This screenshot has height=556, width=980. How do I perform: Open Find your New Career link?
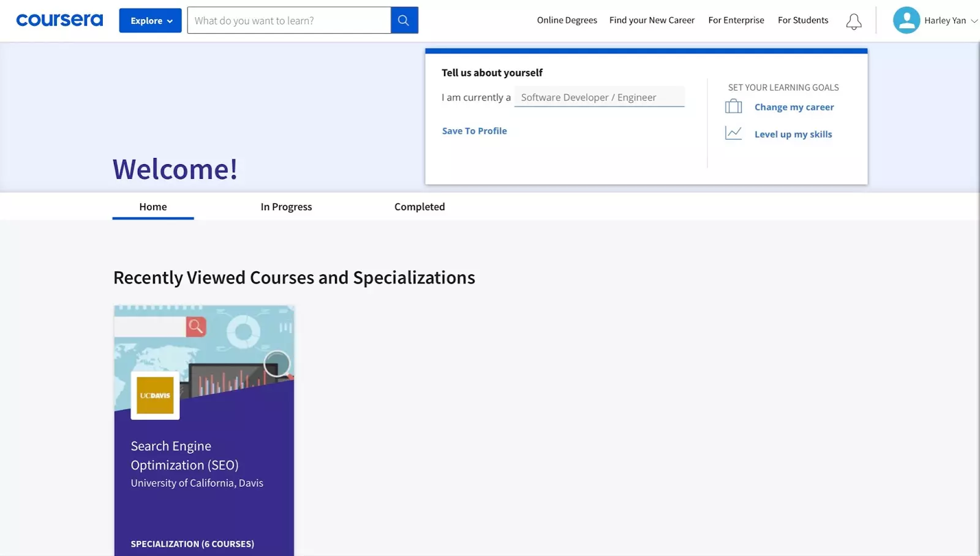point(652,20)
